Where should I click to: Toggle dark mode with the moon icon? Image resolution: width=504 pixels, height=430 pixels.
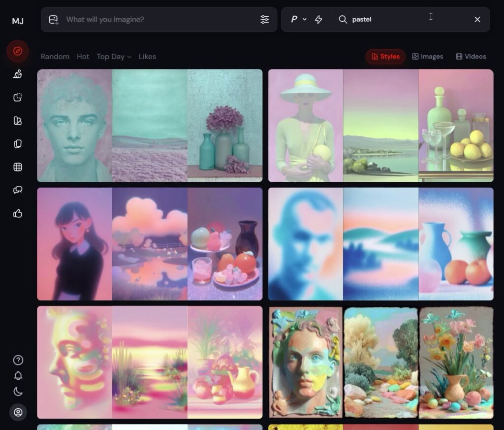point(18,392)
